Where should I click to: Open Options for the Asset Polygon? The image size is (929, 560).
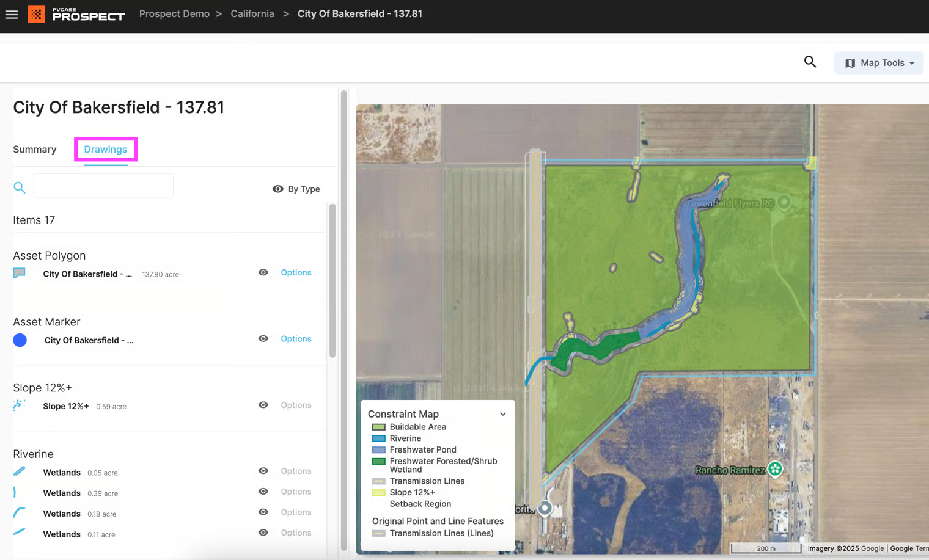[296, 272]
